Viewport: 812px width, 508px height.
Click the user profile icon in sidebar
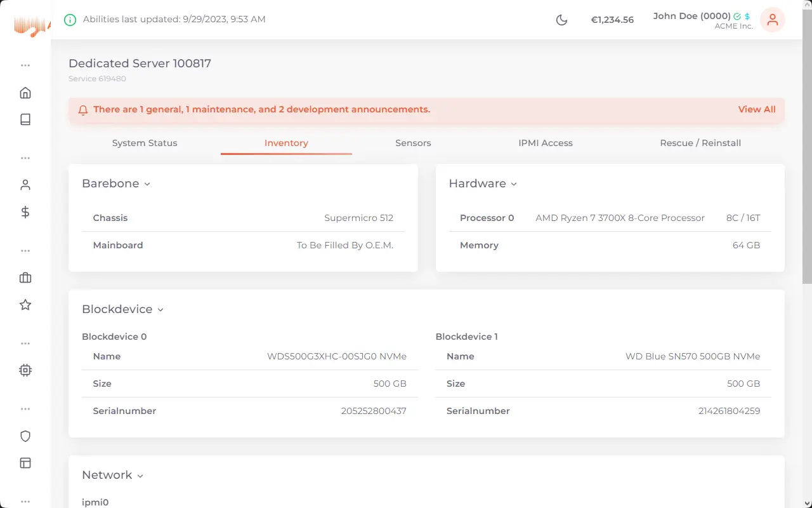coord(25,185)
